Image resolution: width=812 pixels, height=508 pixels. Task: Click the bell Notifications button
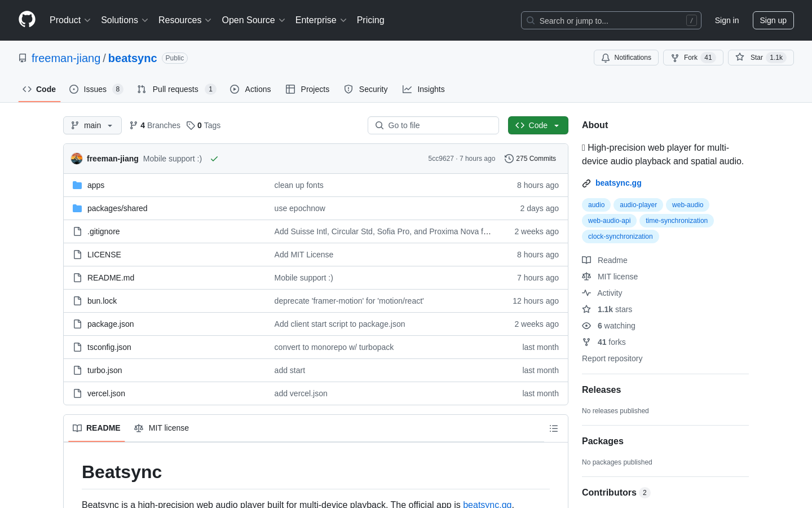coord(626,58)
